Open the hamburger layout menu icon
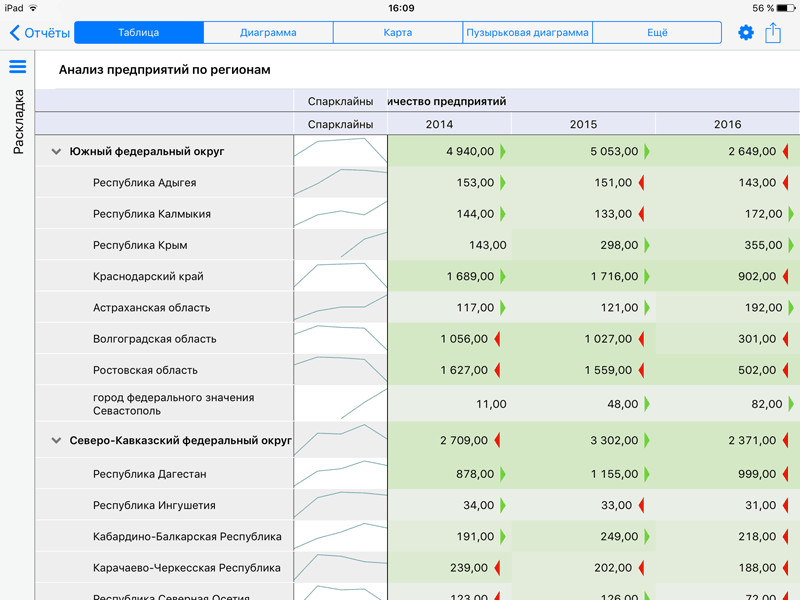Image resolution: width=800 pixels, height=600 pixels. pos(17,67)
